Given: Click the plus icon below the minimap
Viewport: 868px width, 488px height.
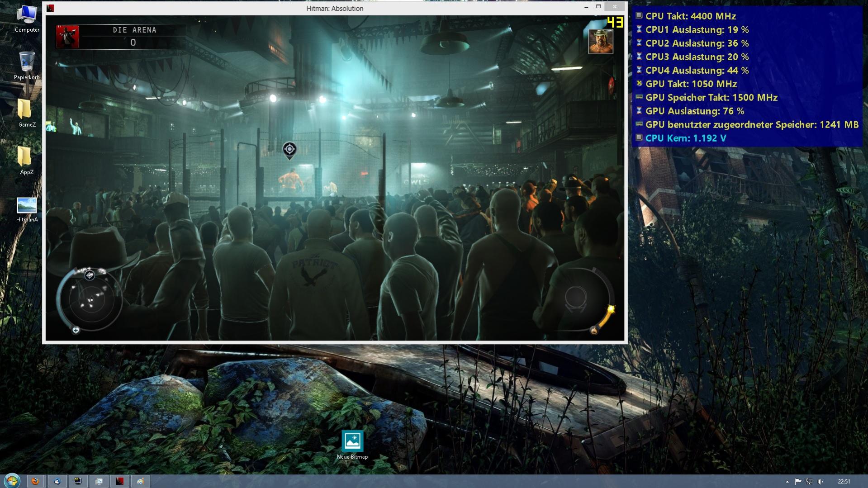Looking at the screenshot, I should (x=76, y=330).
